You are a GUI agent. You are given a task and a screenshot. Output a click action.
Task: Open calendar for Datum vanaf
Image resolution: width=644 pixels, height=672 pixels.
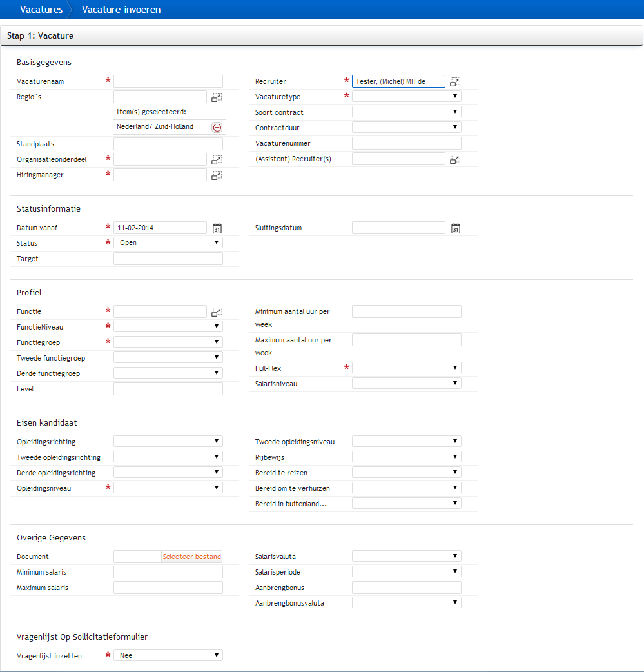point(217,228)
